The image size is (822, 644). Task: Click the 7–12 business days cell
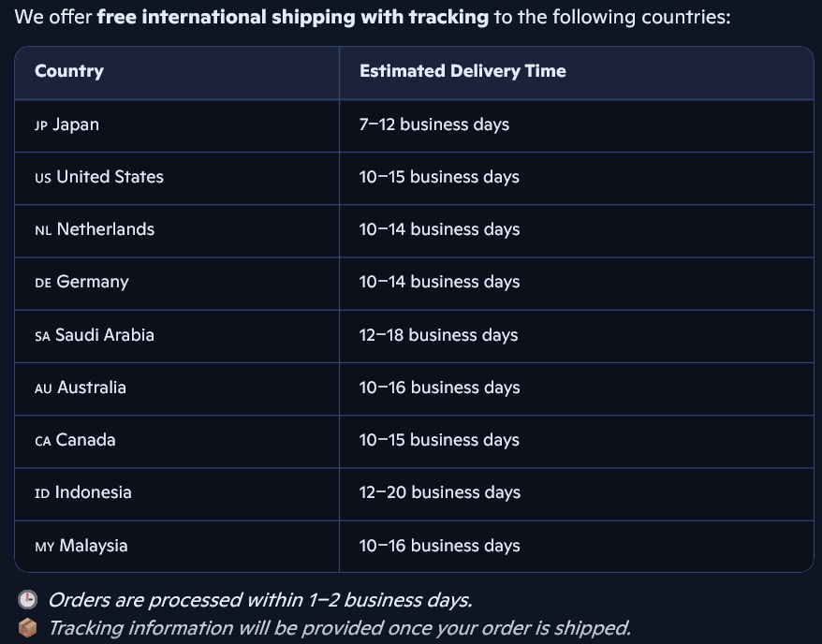[434, 124]
